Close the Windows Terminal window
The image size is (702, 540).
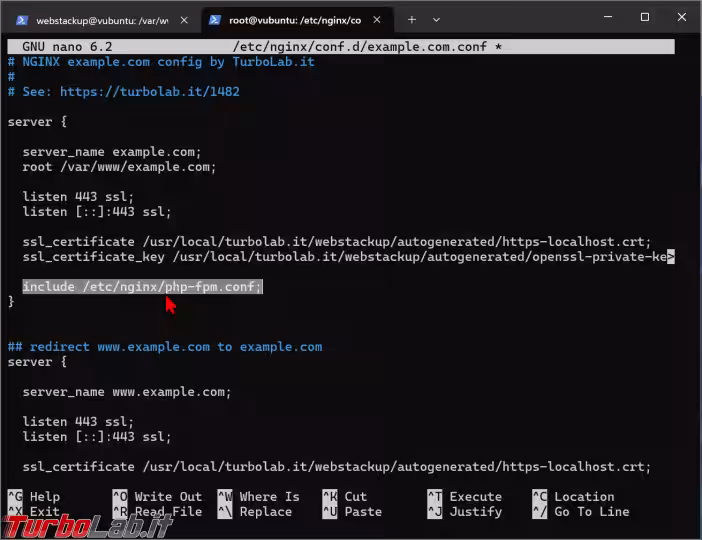[x=684, y=17]
